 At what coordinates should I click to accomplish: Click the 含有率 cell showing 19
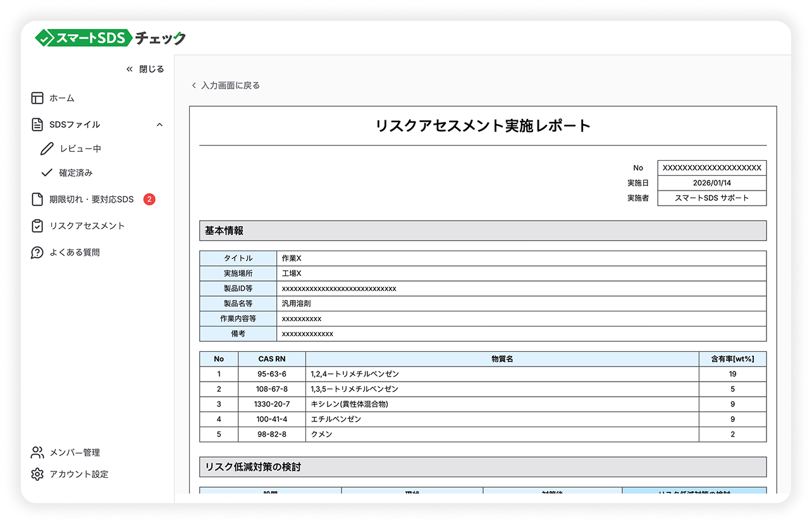[x=732, y=373]
